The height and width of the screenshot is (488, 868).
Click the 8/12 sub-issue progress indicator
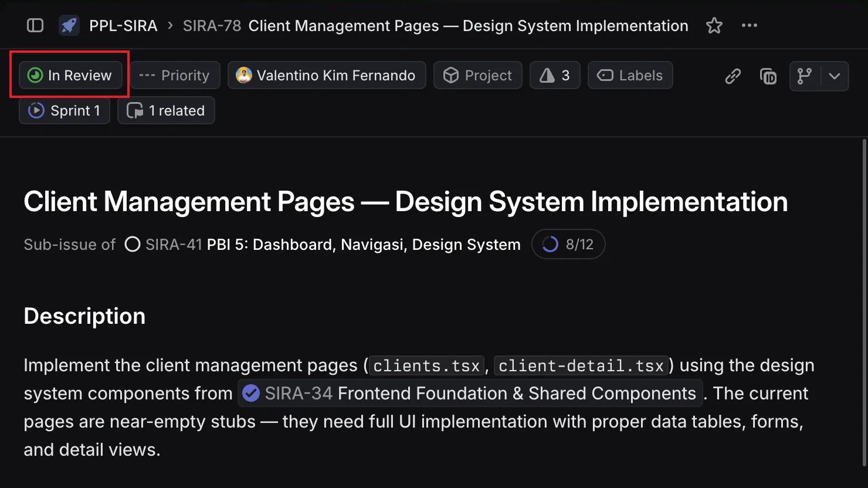click(x=568, y=244)
